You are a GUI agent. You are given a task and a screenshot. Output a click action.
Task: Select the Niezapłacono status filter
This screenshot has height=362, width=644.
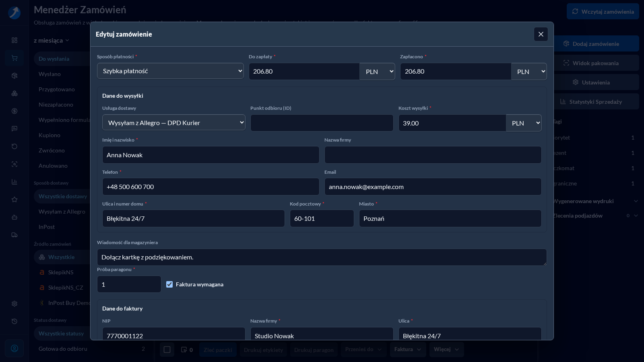click(x=62, y=105)
